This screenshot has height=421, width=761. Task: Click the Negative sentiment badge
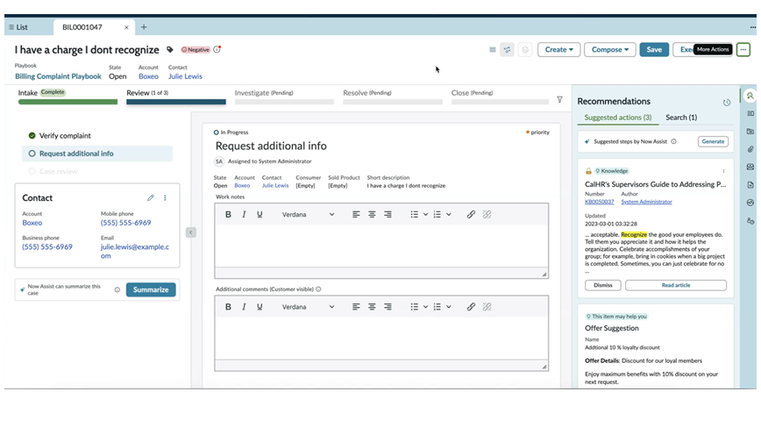196,50
